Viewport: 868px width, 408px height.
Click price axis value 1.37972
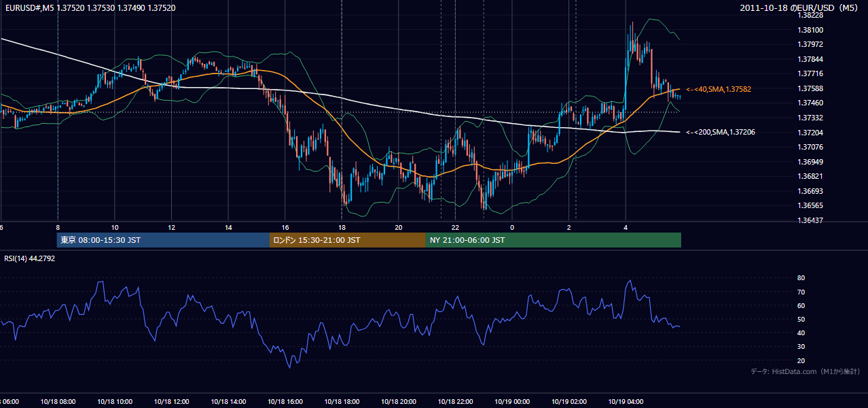(x=811, y=44)
